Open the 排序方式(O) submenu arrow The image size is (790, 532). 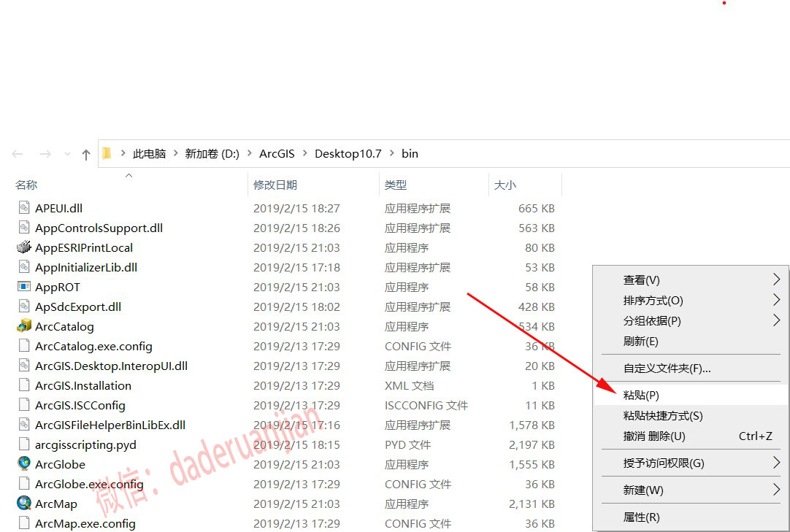[776, 300]
